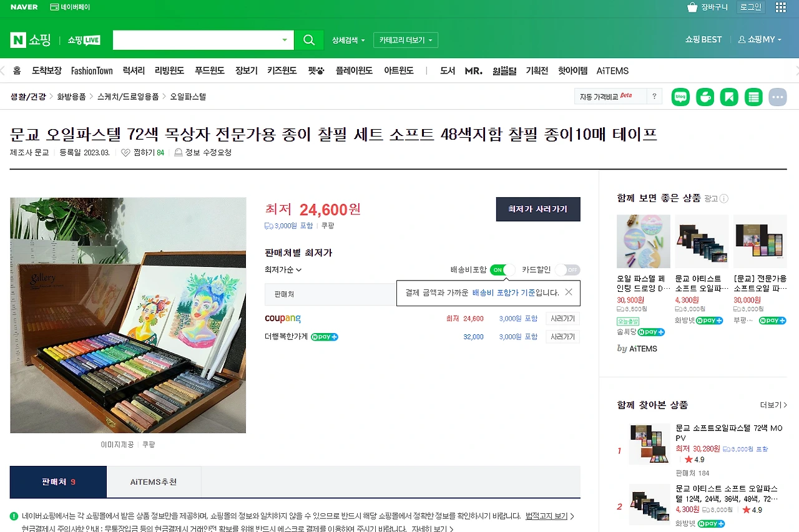The height and width of the screenshot is (532, 799).
Task: Expand 더보기 in 함께 찾아본 상품
Action: pos(773,405)
